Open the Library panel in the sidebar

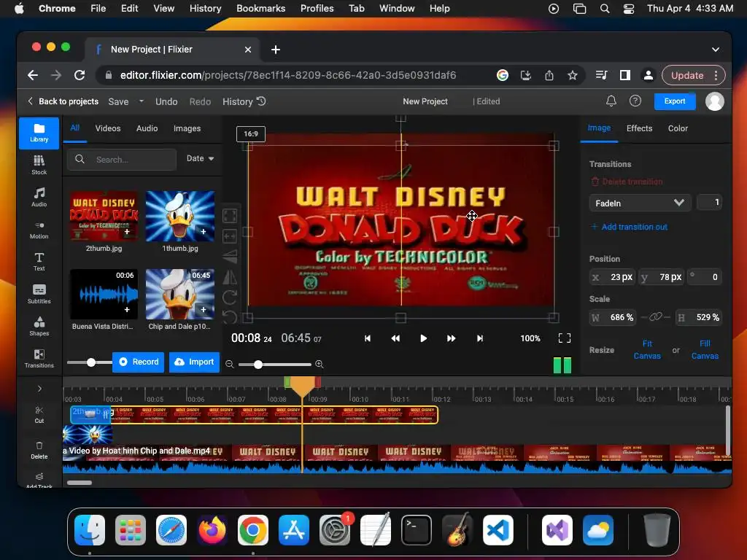tap(39, 133)
